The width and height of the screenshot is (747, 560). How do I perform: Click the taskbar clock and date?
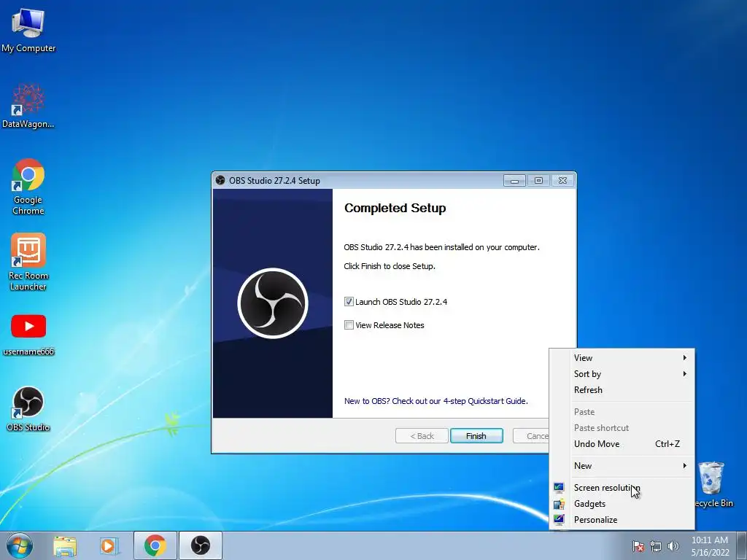pos(710,546)
